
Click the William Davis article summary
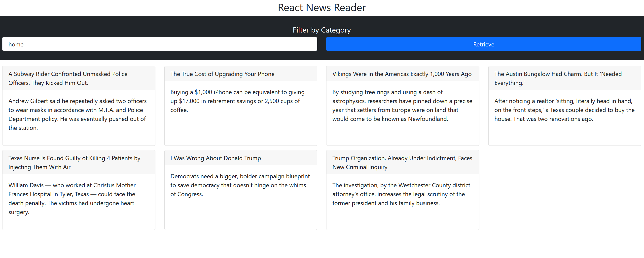coord(72,198)
